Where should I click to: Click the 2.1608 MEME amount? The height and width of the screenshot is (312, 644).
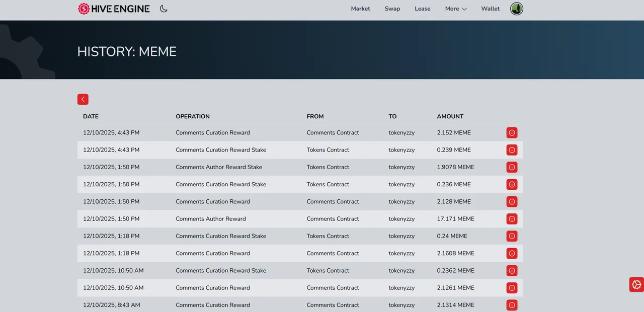point(456,253)
